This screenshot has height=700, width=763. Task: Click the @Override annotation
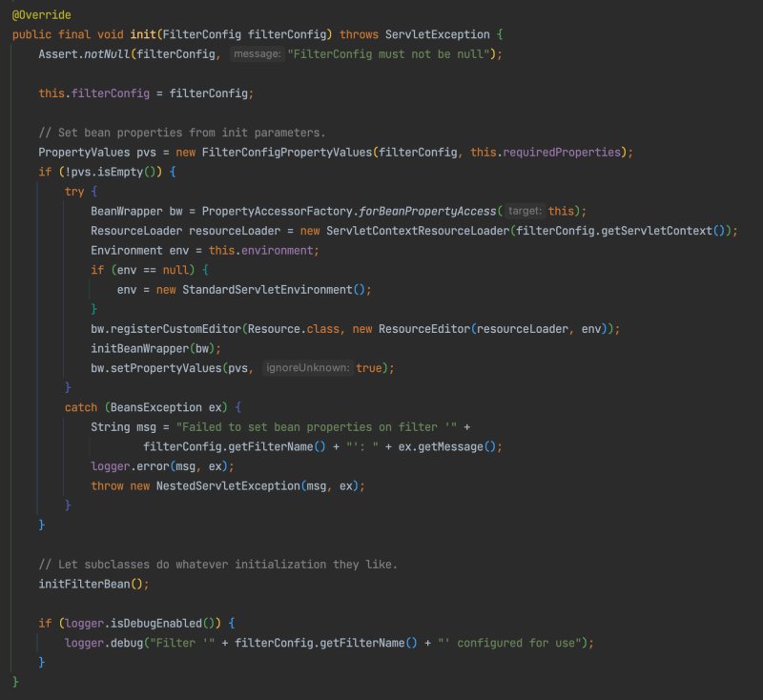coord(41,15)
